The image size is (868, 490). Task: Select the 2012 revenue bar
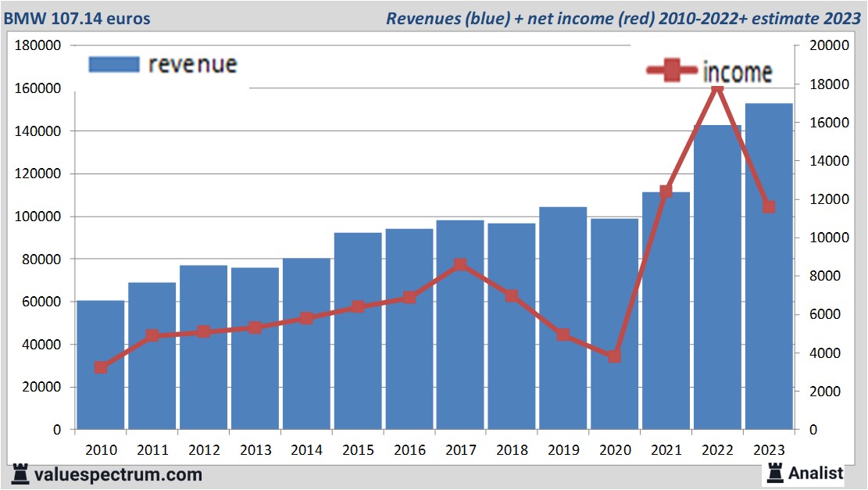(x=204, y=347)
